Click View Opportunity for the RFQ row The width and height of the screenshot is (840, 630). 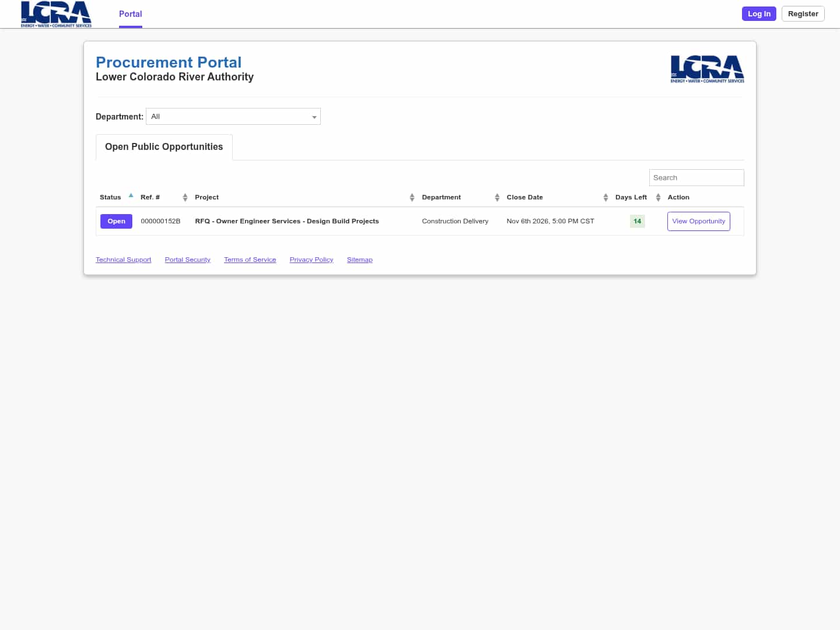[698, 221]
